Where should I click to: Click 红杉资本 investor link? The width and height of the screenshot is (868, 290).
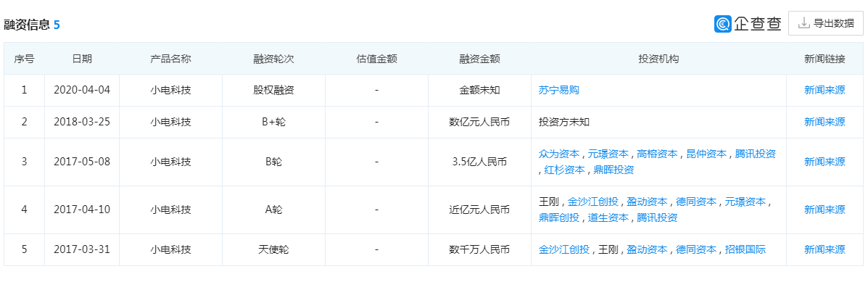564,170
